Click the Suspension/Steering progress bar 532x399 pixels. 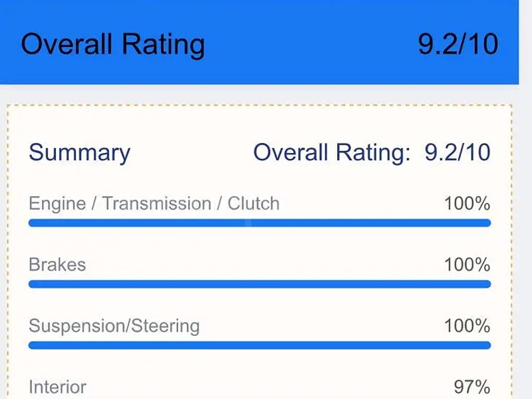[259, 346]
